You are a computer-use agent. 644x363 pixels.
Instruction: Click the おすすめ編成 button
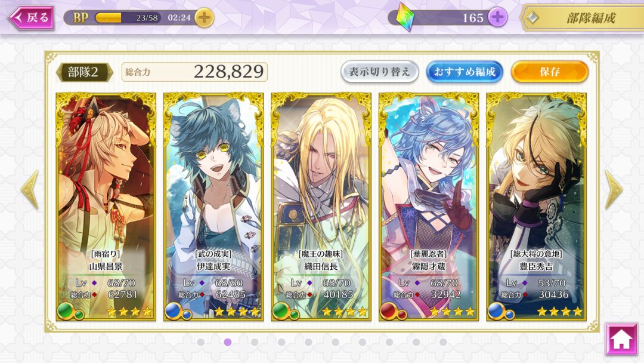(465, 72)
